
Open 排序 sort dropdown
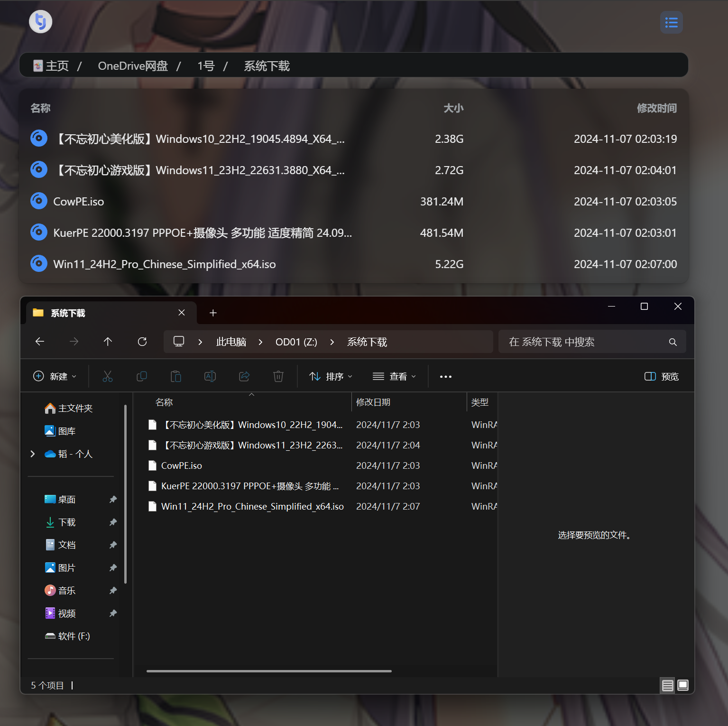[x=331, y=376]
